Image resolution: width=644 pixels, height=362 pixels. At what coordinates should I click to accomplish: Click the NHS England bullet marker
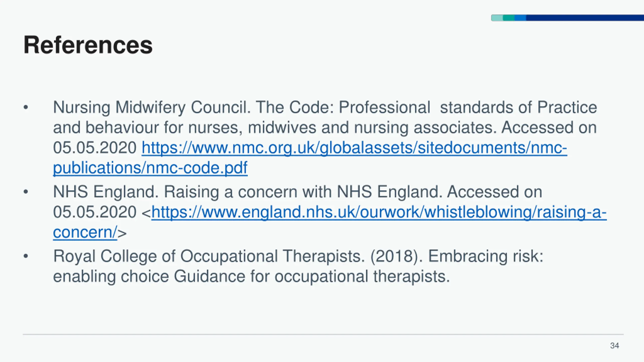click(26, 192)
